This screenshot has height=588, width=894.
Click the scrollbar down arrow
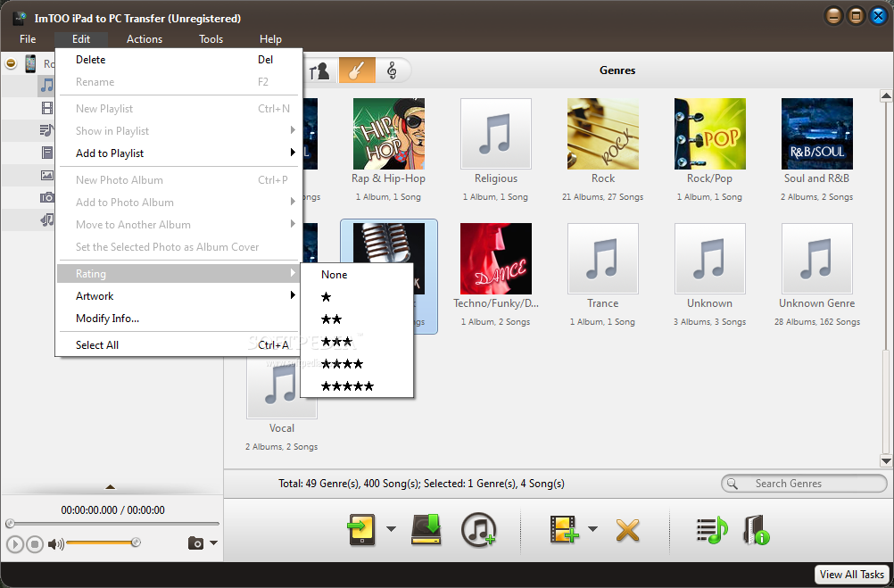(x=886, y=460)
